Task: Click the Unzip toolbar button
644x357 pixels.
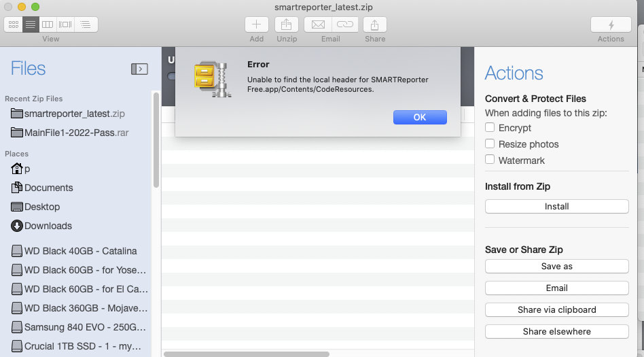Action: 286,24
